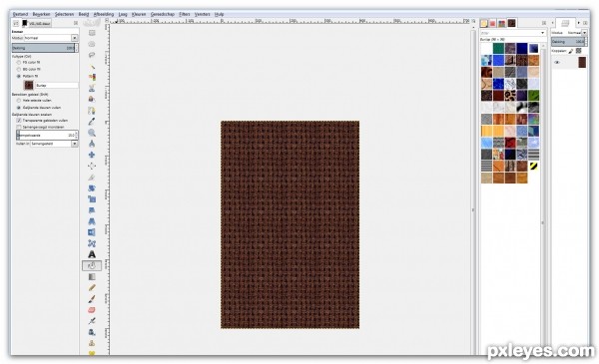The height and width of the screenshot is (364, 599).
Task: Adjust the layer Dekking opacity slider
Action: point(568,42)
